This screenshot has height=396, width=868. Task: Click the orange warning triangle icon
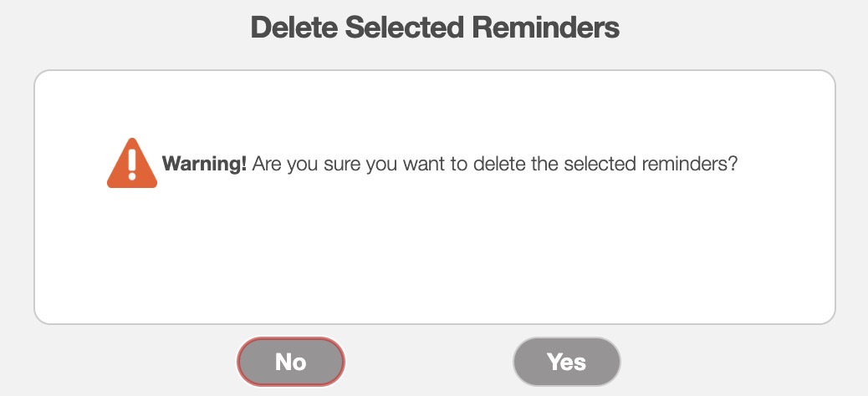(x=132, y=164)
